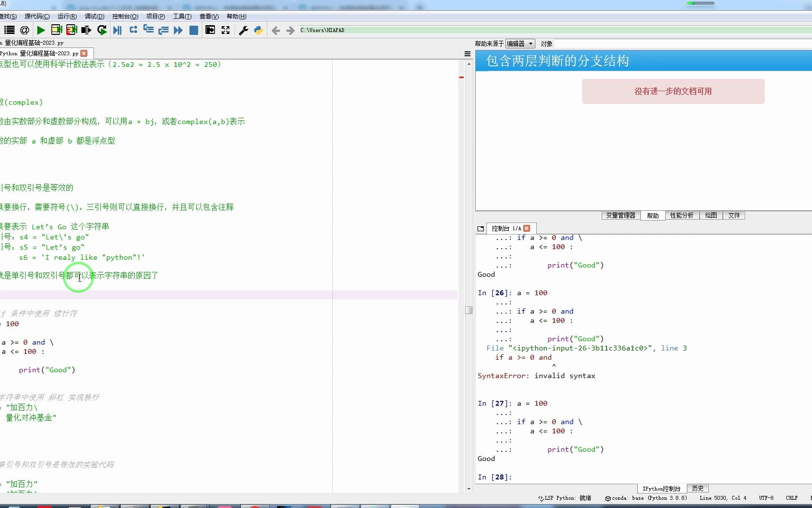Image resolution: width=812 pixels, height=508 pixels.
Task: Switch to the 文件 tab
Action: [x=734, y=215]
